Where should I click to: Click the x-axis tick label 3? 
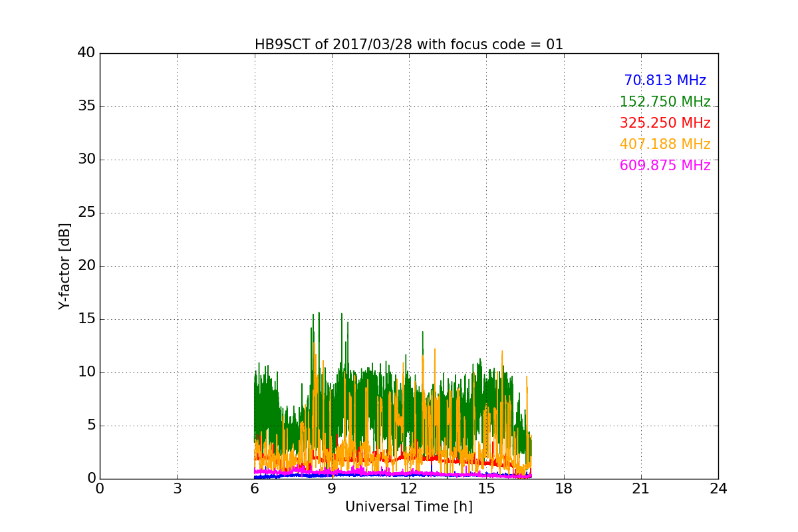177,489
